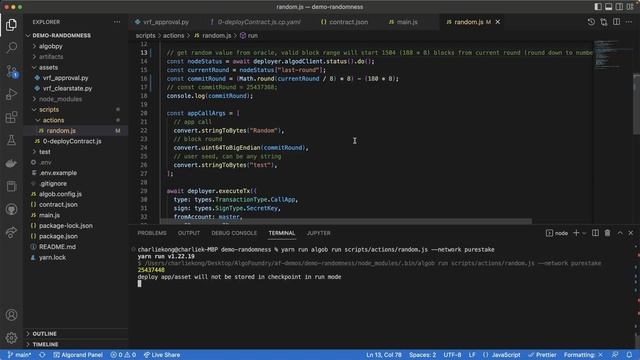The width and height of the screenshot is (640, 360).
Task: Synchronize changes in status bar
Action: tap(42, 355)
